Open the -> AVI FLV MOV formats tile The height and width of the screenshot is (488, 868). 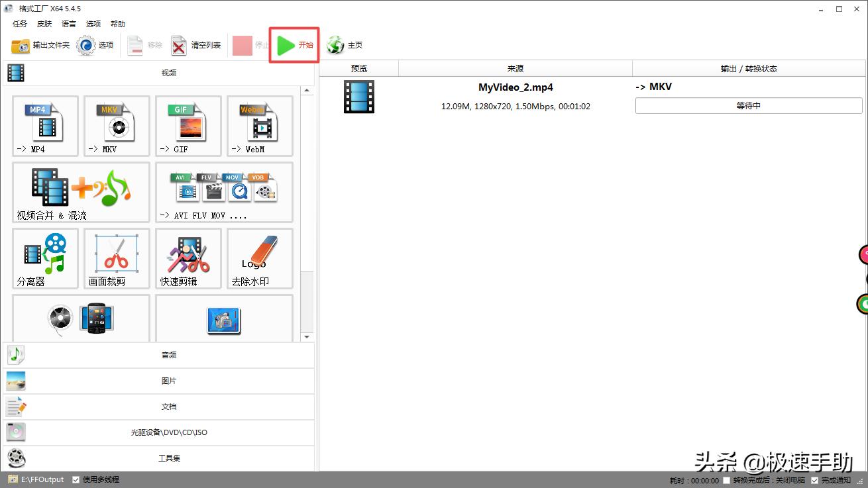(x=224, y=193)
